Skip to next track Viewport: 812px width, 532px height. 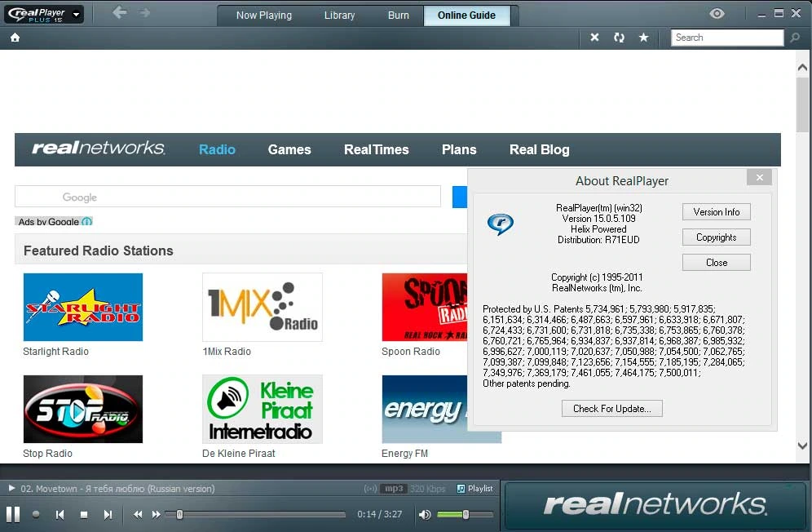(108, 514)
